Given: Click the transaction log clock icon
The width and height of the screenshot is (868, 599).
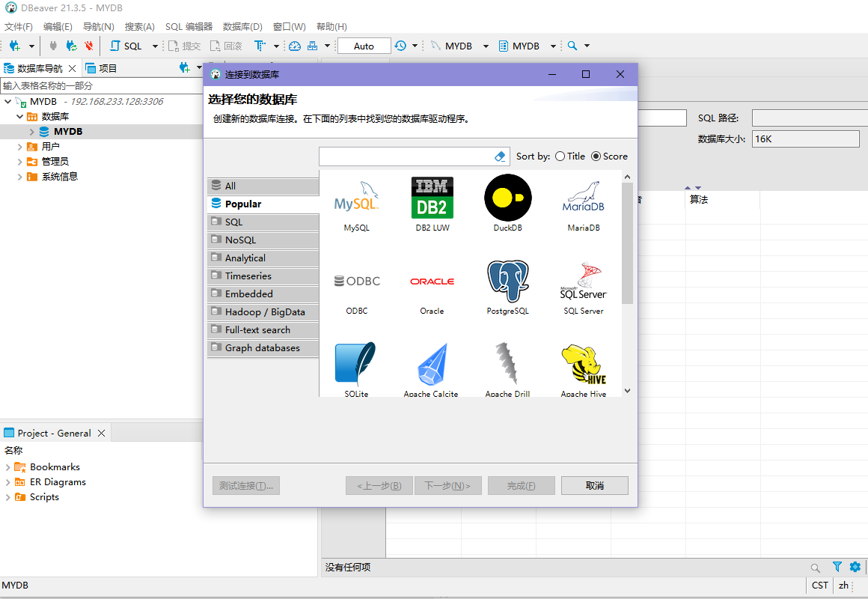Looking at the screenshot, I should [400, 46].
